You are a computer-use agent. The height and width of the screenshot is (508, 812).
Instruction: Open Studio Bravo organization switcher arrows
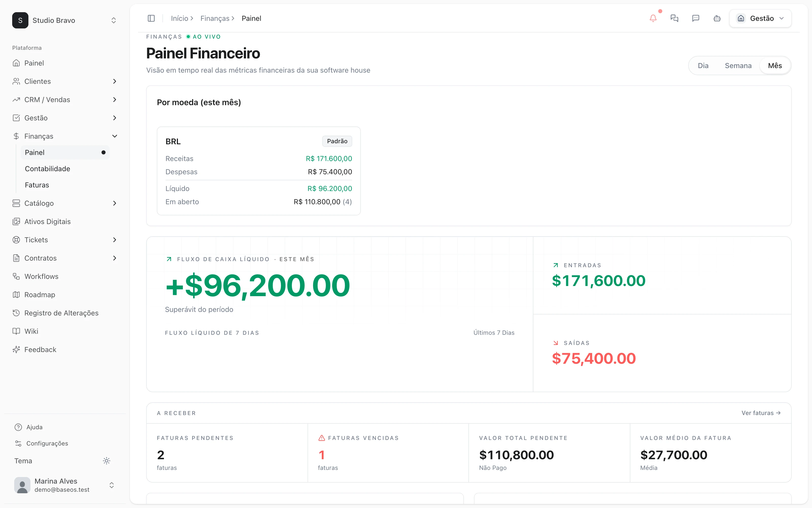coord(113,20)
